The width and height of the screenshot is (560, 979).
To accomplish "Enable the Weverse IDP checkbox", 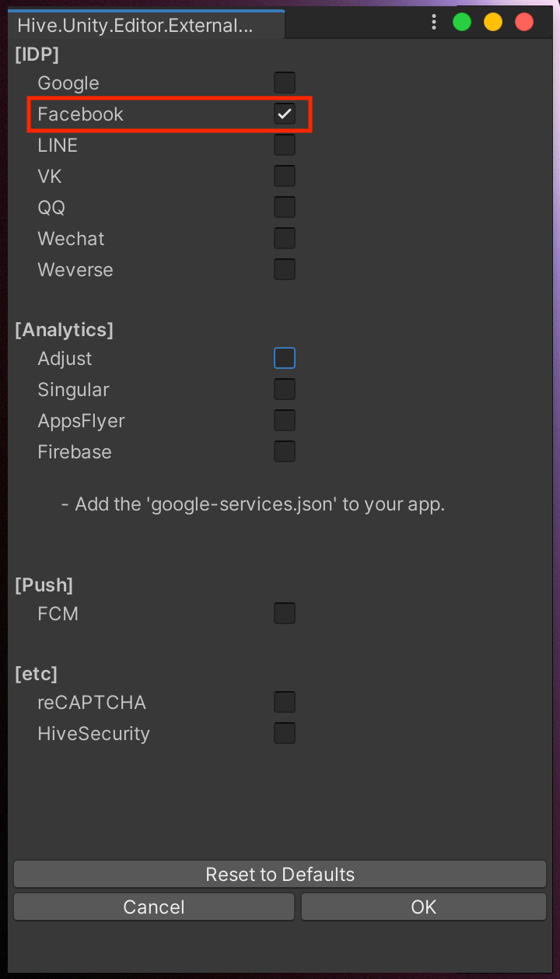I will 285,268.
